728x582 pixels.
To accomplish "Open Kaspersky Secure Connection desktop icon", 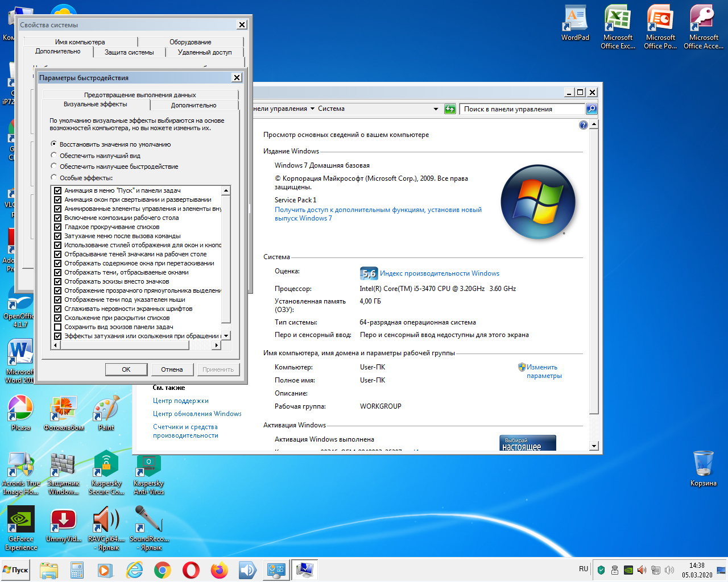I will [x=106, y=473].
